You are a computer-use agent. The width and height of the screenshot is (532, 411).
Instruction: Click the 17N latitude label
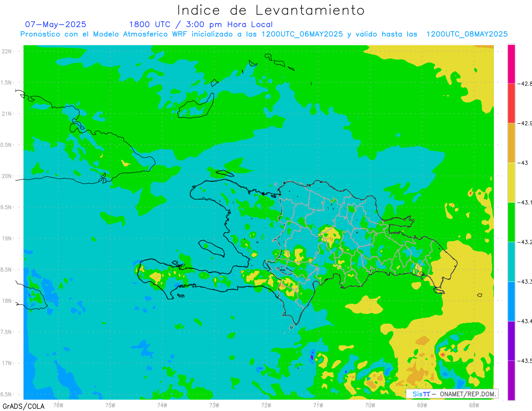[8, 363]
